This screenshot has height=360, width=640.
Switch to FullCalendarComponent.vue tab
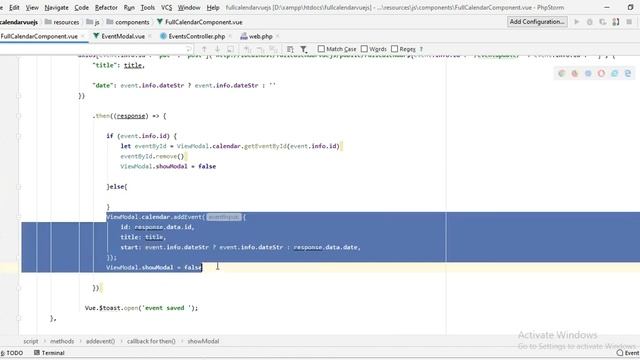(39, 36)
